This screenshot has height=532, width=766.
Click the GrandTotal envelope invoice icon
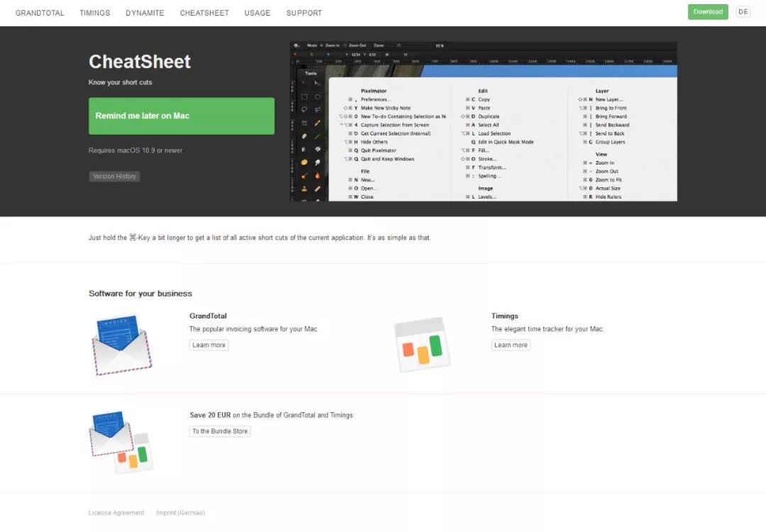[122, 344]
